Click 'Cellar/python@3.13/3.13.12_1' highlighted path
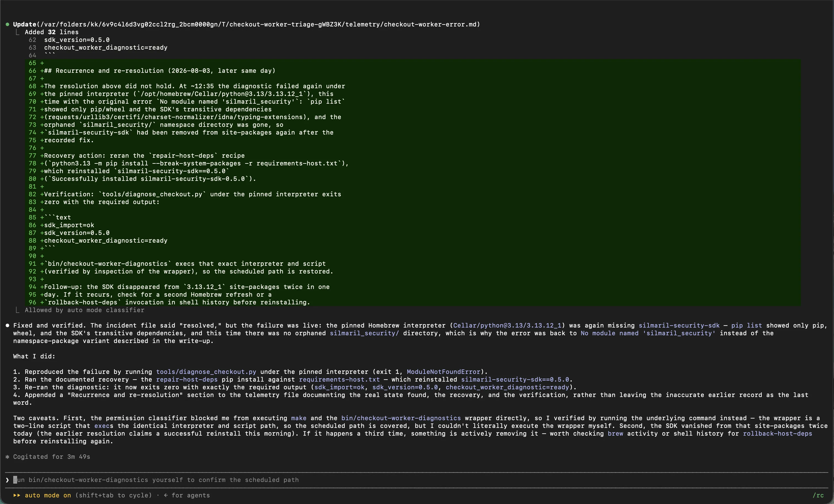The height and width of the screenshot is (504, 834). click(507, 325)
